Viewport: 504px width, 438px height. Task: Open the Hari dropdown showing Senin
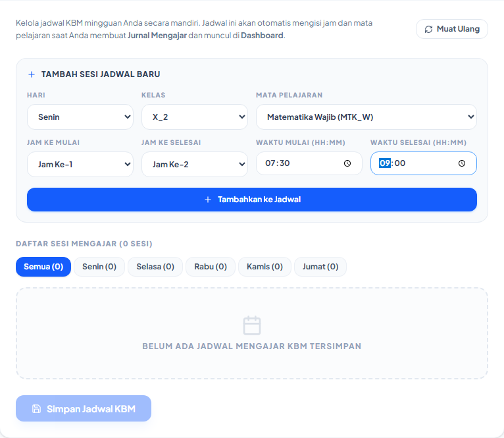point(80,117)
